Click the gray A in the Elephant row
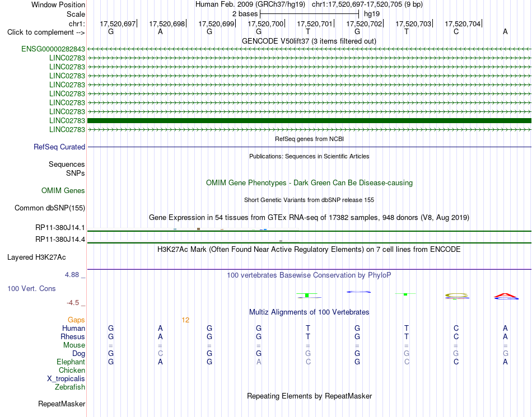Viewport: 532px width, 417px height. (x=259, y=362)
